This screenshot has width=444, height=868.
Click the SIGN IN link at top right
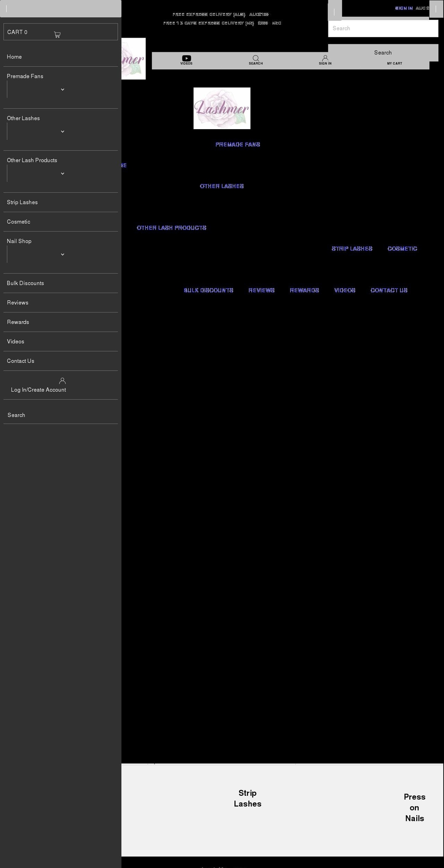(x=404, y=8)
